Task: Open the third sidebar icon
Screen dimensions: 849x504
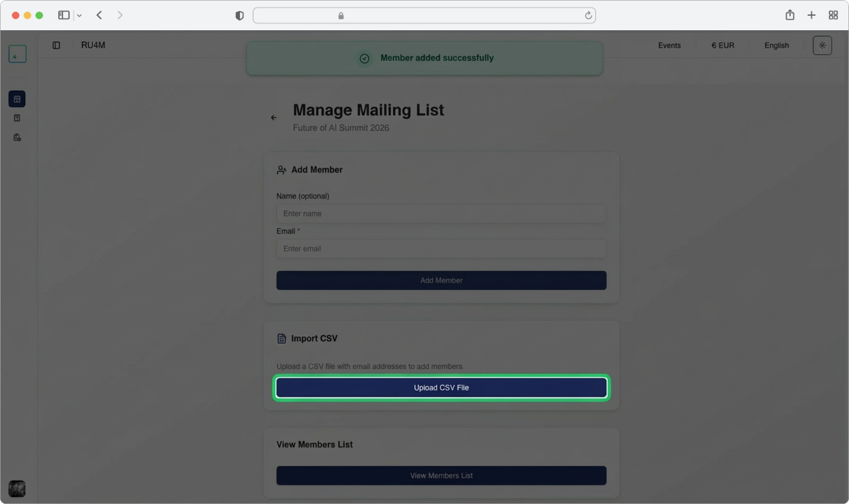Action: [x=17, y=137]
